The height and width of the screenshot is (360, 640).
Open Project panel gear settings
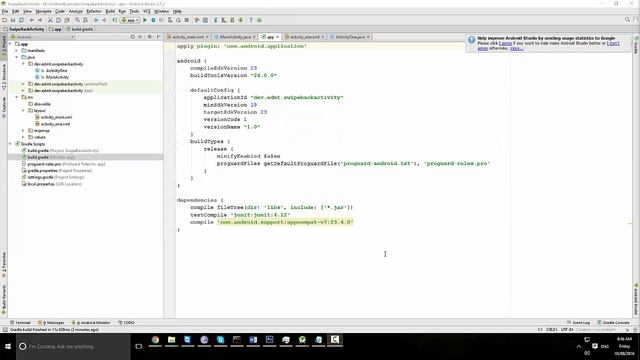(150, 37)
